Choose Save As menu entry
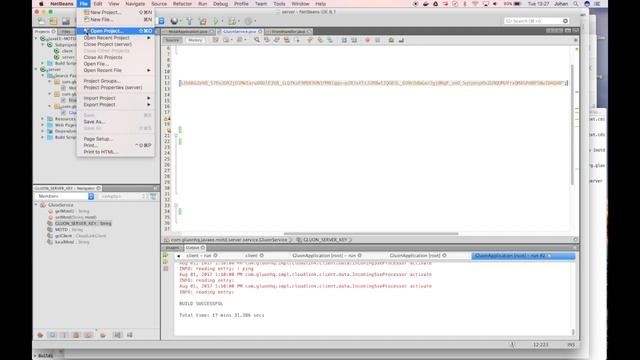This screenshot has width=640, height=360. [116, 122]
